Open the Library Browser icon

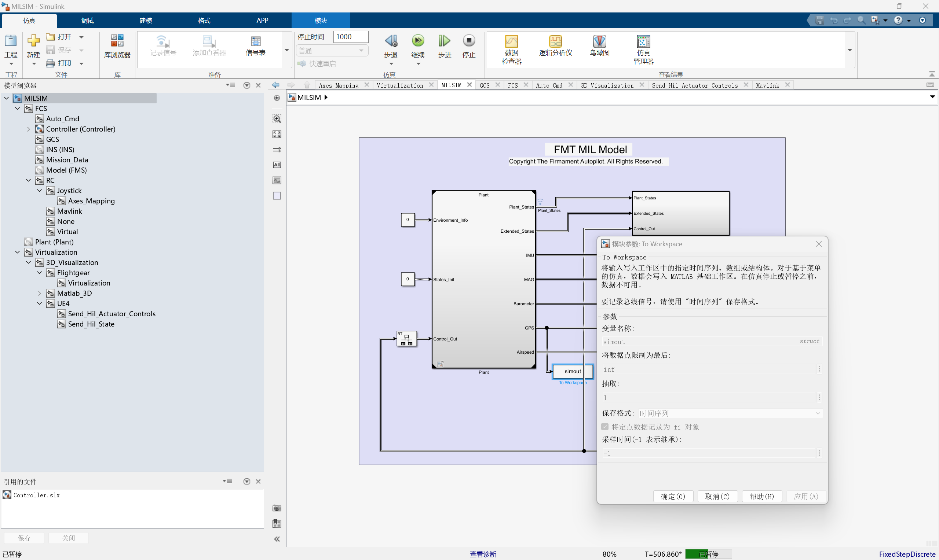117,41
